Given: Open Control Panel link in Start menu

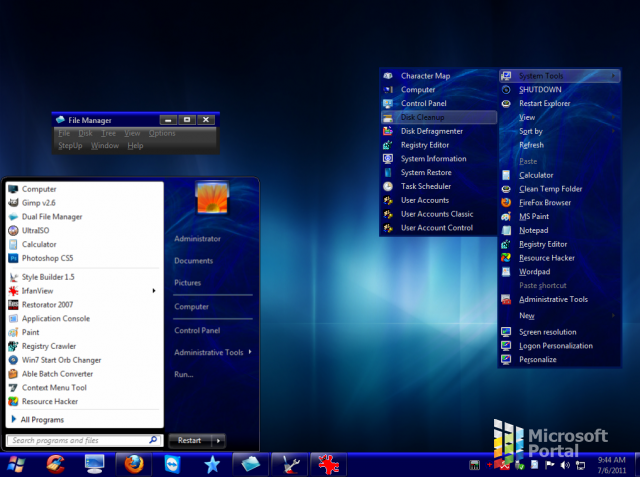Looking at the screenshot, I should (x=197, y=331).
